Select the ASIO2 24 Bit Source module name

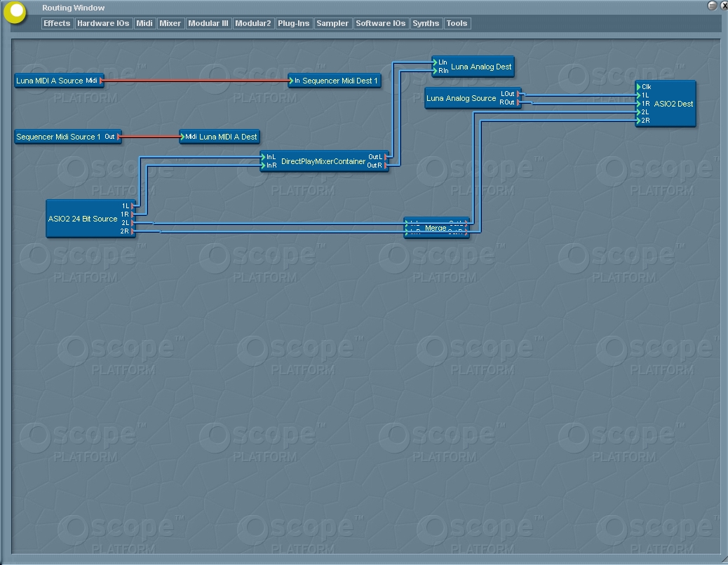[83, 219]
